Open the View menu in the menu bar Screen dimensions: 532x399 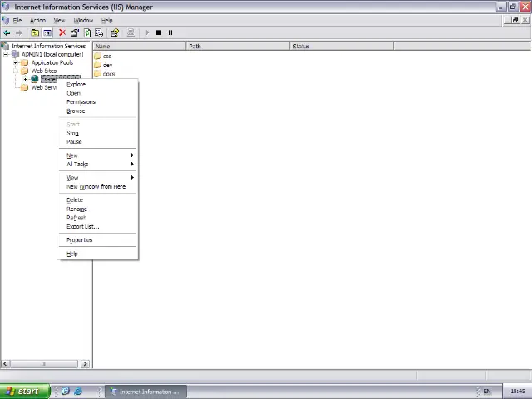pyautogui.click(x=59, y=20)
